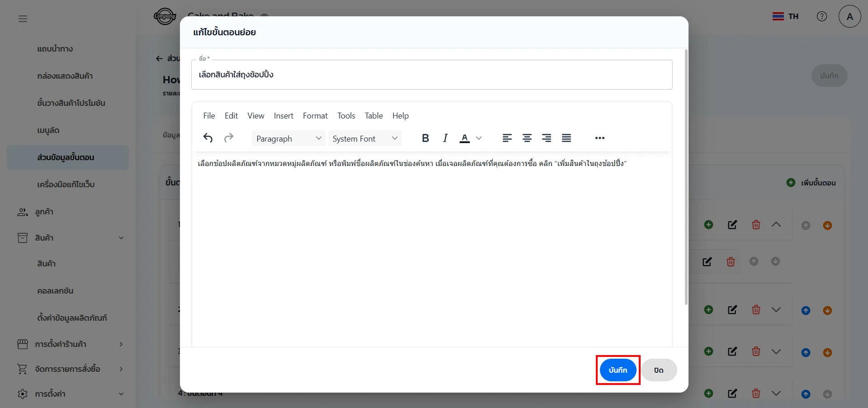Image resolution: width=868 pixels, height=408 pixels.
Task: Open the Insert menu in the editor
Action: coord(283,116)
